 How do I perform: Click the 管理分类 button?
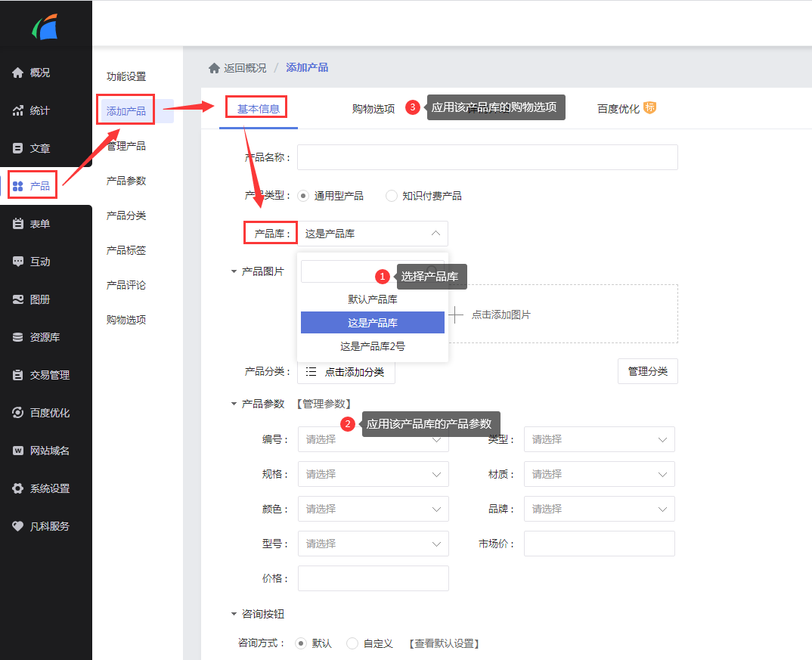click(x=648, y=371)
